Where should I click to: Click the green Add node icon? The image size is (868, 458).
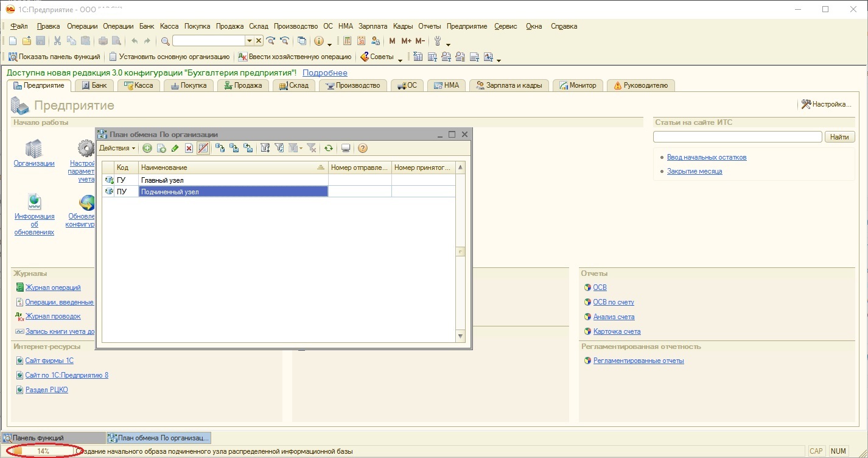(147, 148)
